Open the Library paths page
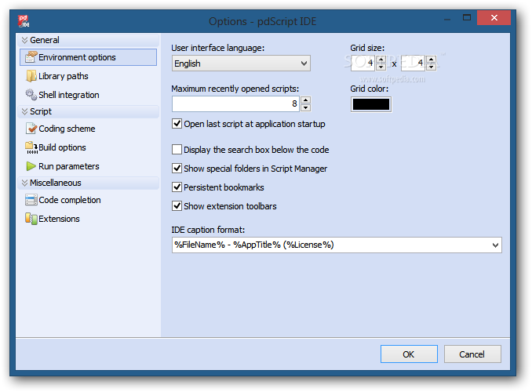 coord(63,76)
